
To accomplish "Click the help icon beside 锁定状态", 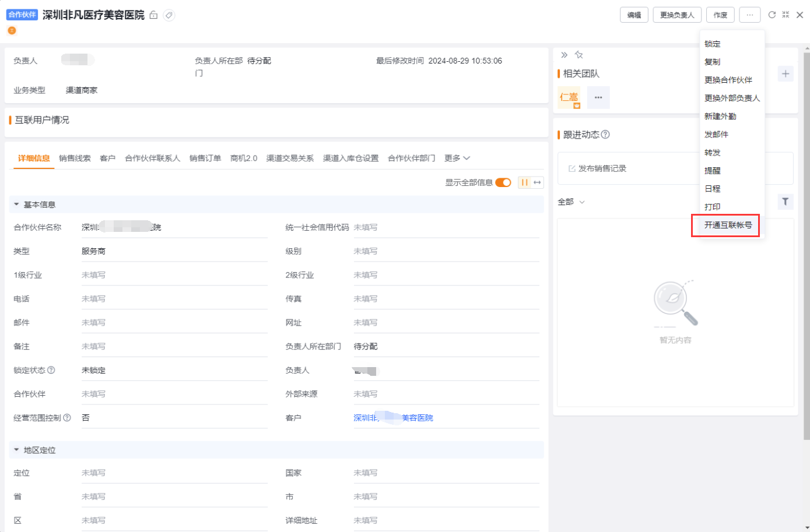I will (51, 370).
